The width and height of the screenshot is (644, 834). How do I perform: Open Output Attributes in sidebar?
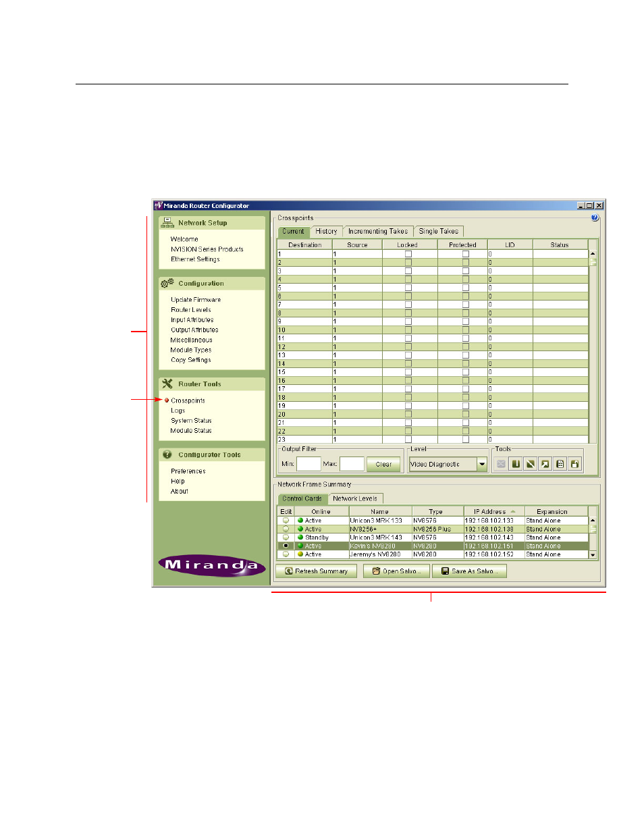click(194, 330)
